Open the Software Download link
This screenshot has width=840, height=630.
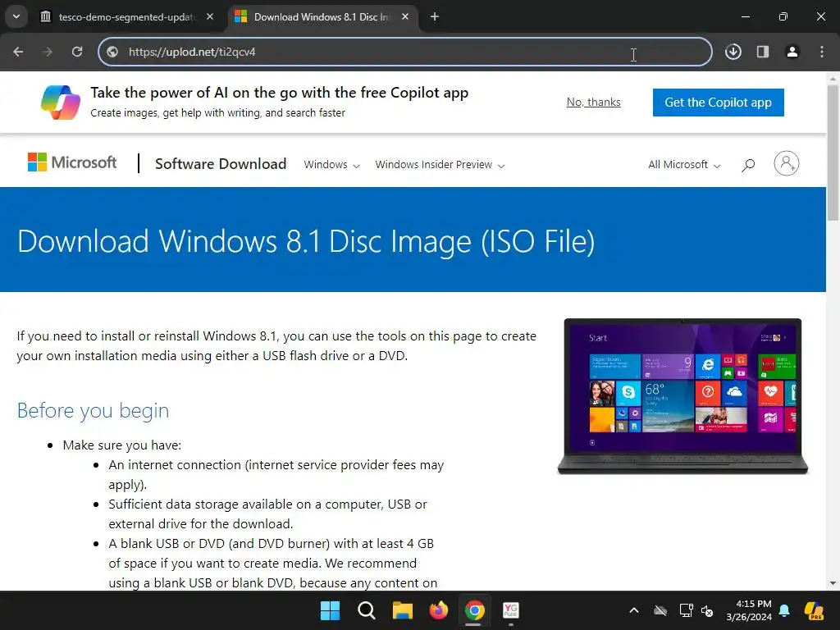pyautogui.click(x=221, y=164)
